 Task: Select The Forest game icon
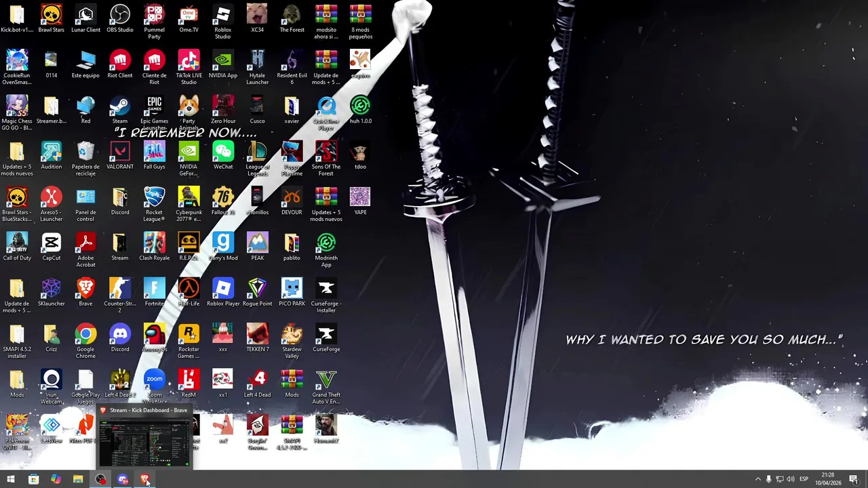point(292,19)
